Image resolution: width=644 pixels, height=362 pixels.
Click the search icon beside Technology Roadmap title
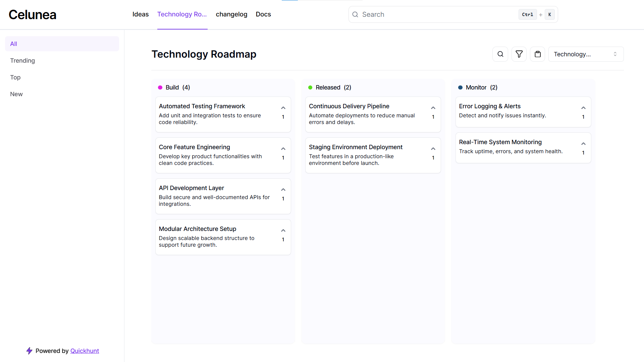pos(500,54)
